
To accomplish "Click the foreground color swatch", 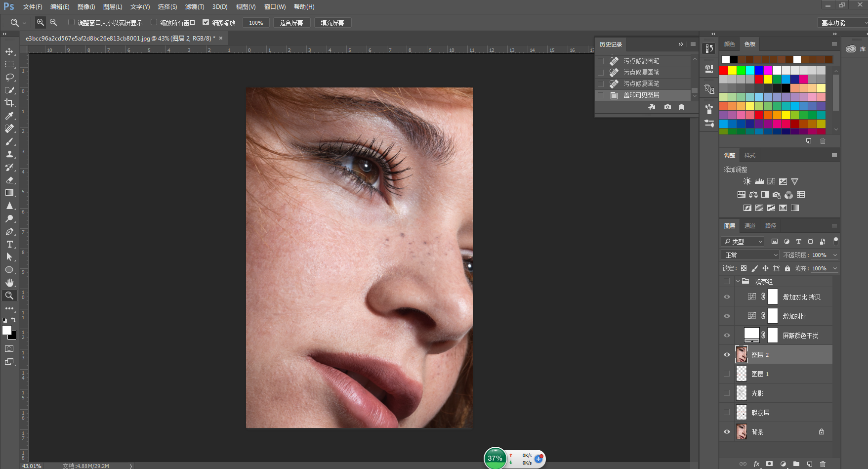I will [7, 330].
